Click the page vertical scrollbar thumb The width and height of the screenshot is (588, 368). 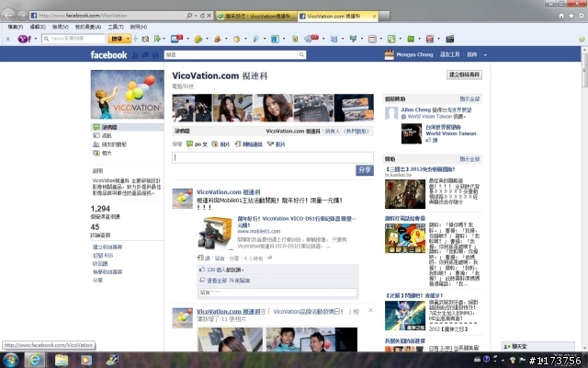tap(584, 71)
